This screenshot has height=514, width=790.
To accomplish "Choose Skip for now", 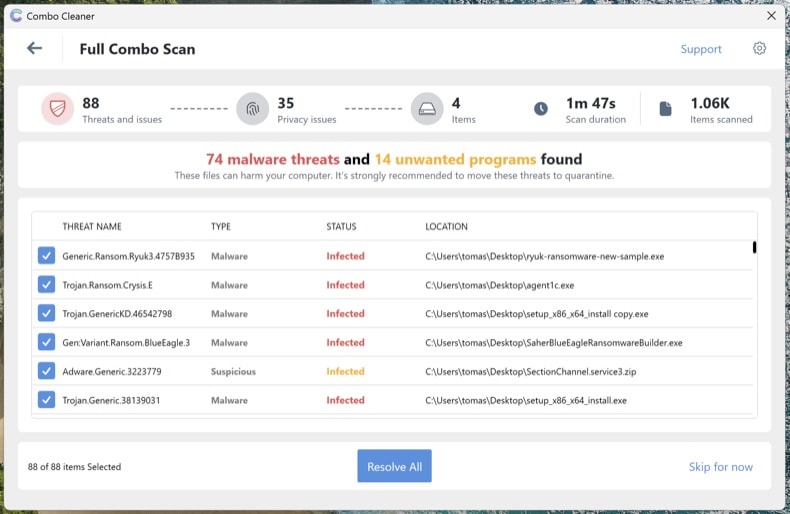I will click(720, 467).
